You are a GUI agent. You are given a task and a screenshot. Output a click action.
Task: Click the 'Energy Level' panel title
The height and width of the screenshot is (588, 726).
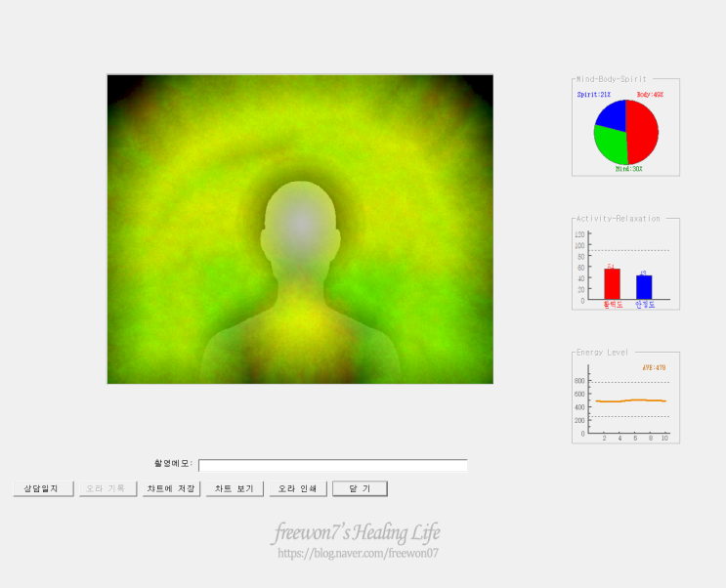[602, 353]
